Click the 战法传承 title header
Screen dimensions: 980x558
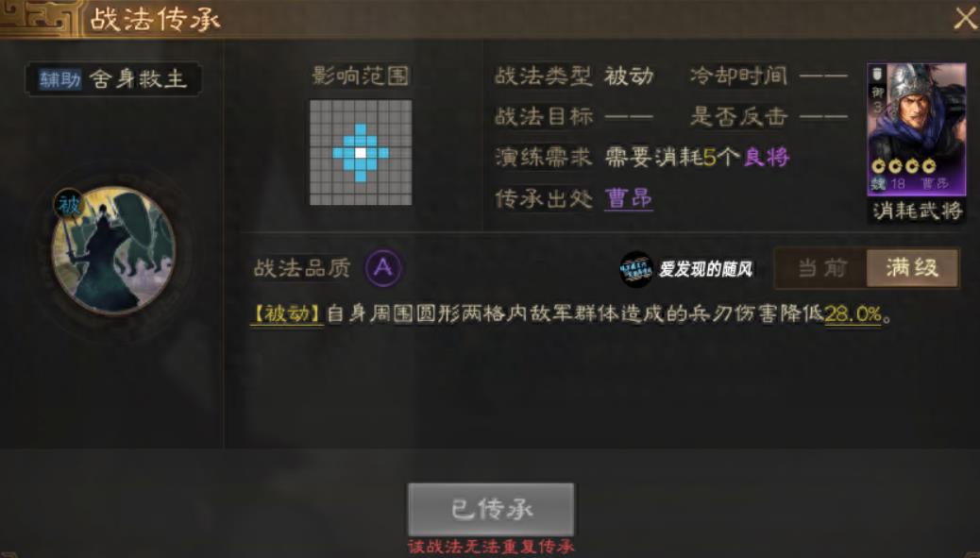click(156, 20)
